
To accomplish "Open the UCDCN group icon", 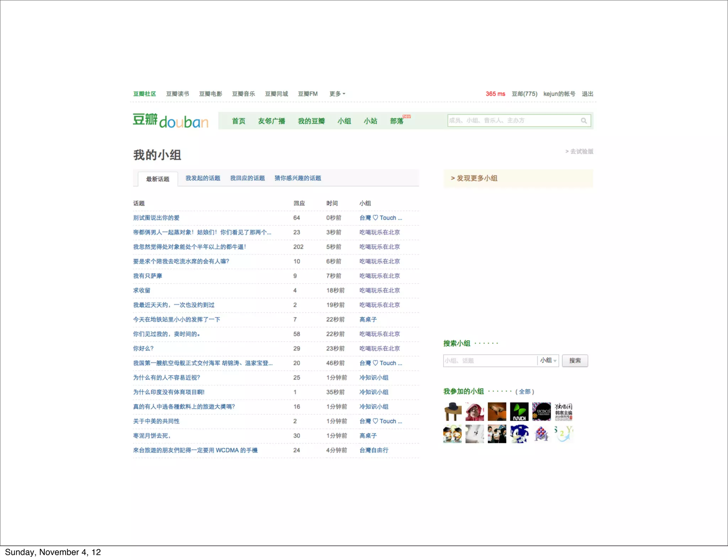I will click(x=541, y=411).
